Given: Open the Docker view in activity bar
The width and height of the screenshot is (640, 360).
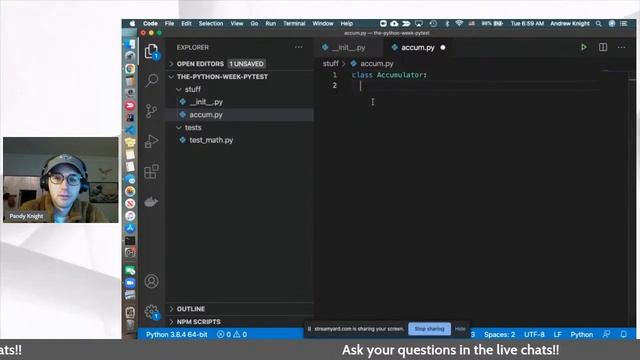Looking at the screenshot, I should click(151, 202).
